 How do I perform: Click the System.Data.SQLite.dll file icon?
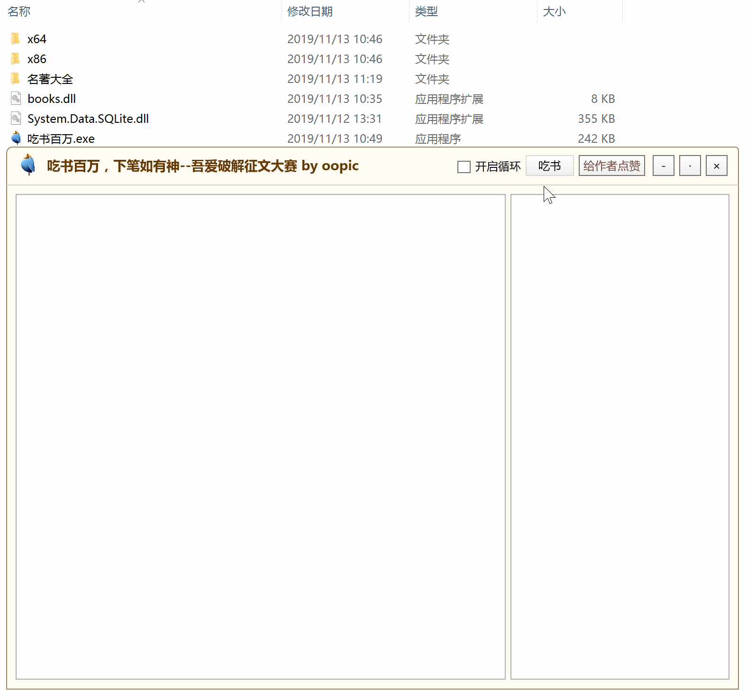(x=16, y=118)
